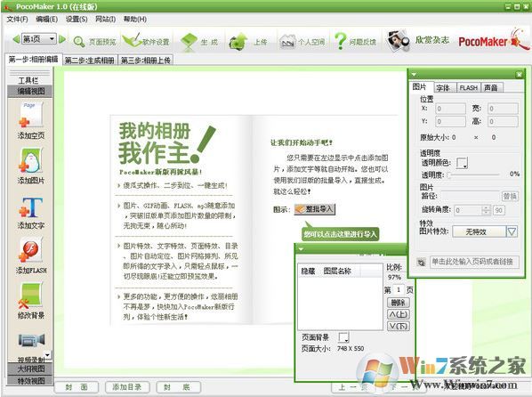Screen dimensions: 532x397
Task: Click the 单击此处输入页码或者链接 field
Action: pyautogui.click(x=474, y=263)
